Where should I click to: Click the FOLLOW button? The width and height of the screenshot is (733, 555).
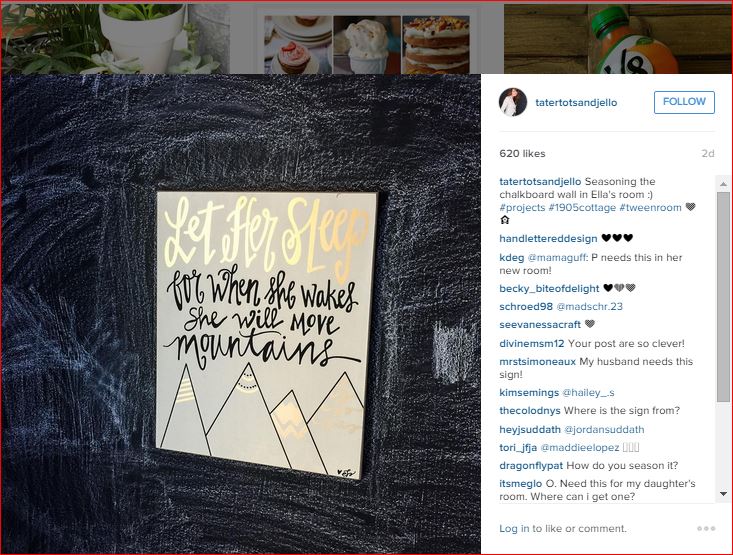pyautogui.click(x=684, y=102)
